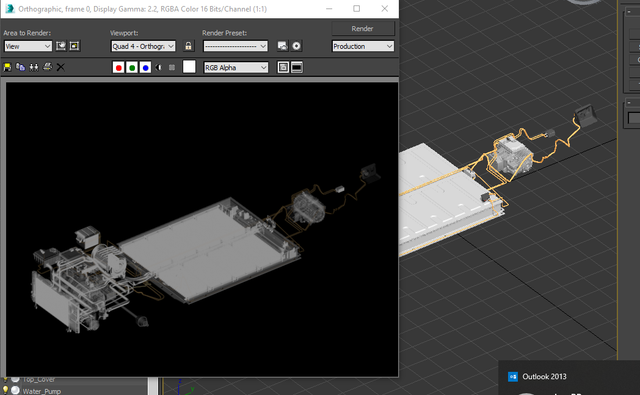
Task: Print the rendered image
Action: coord(47,67)
